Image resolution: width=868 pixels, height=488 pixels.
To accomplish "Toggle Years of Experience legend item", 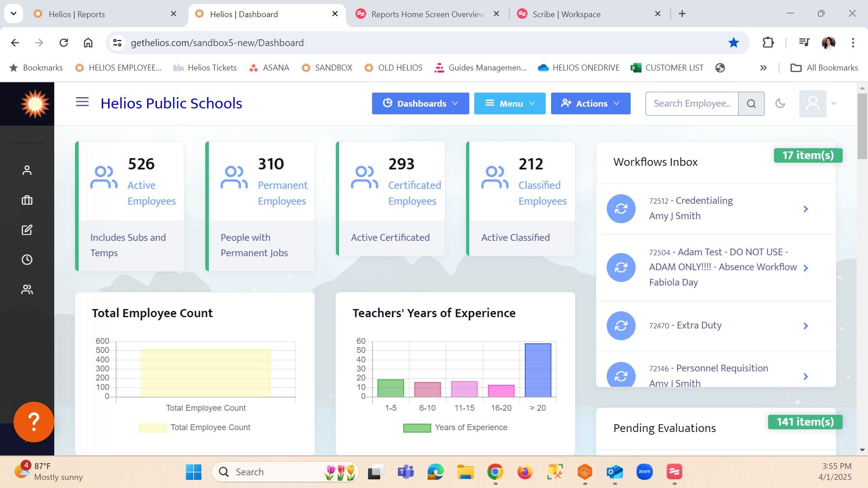I will click(455, 427).
